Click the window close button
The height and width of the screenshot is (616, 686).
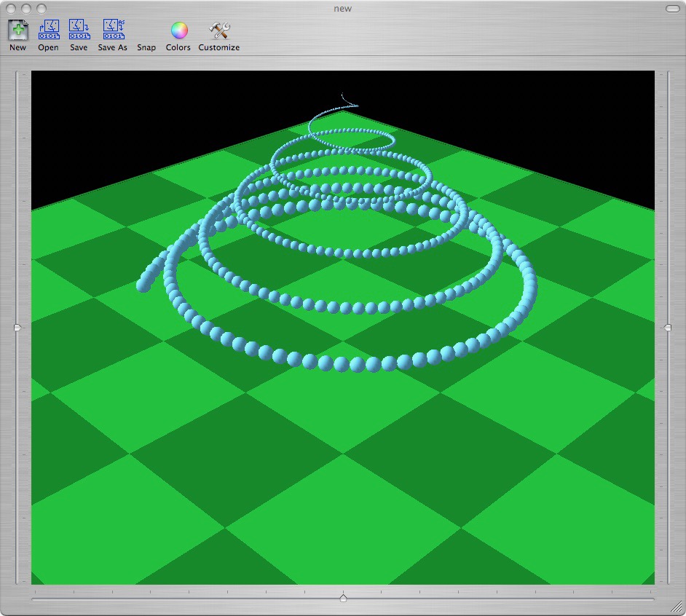[12, 9]
